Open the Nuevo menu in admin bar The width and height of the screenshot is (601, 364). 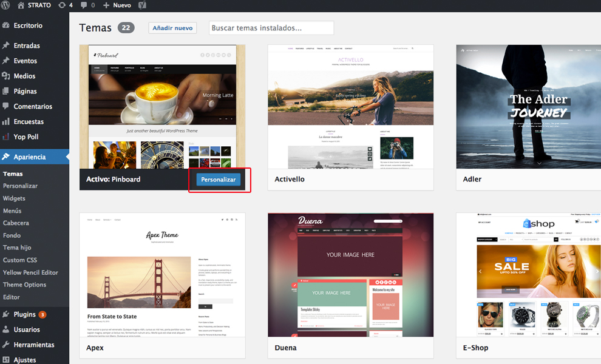coord(122,5)
